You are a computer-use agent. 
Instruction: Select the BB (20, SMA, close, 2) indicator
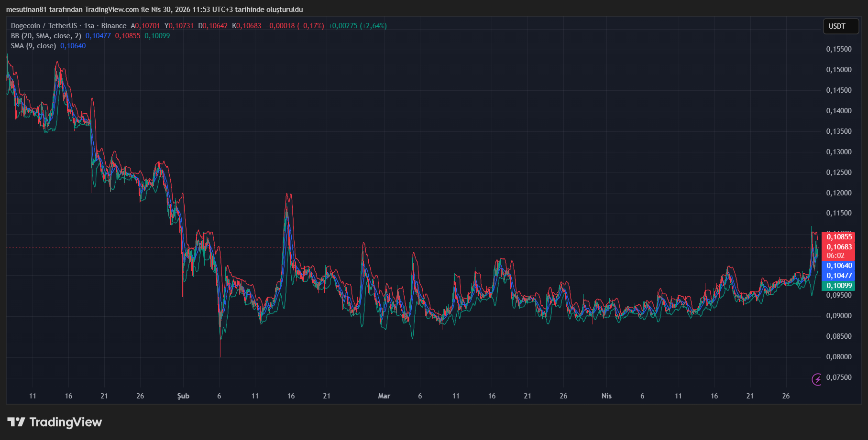(x=45, y=35)
